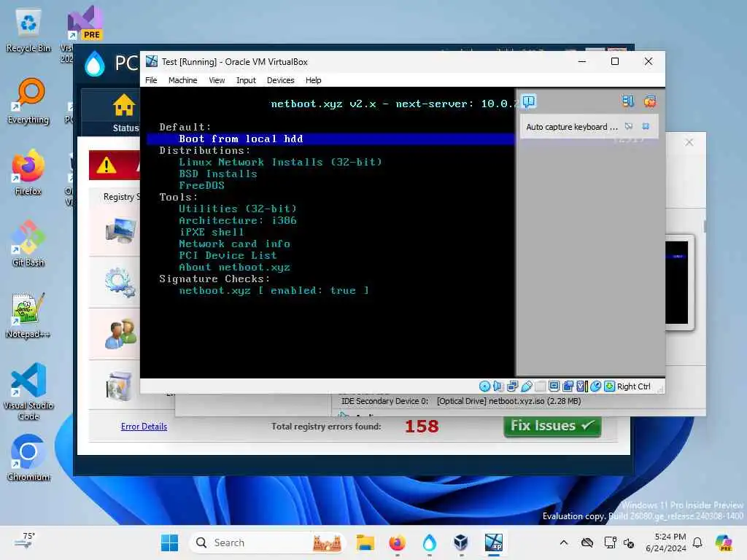
Task: Open Recycle Bin desktop icon
Action: [x=28, y=31]
